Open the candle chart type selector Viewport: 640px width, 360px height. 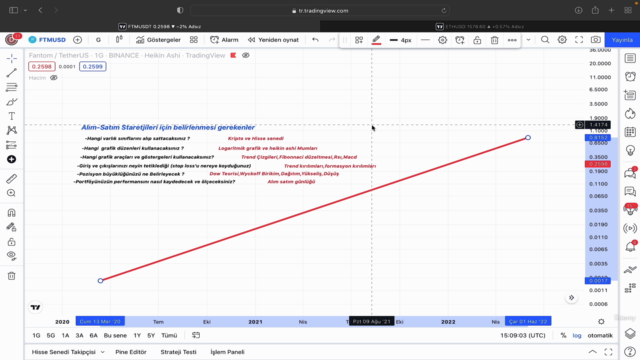119,40
